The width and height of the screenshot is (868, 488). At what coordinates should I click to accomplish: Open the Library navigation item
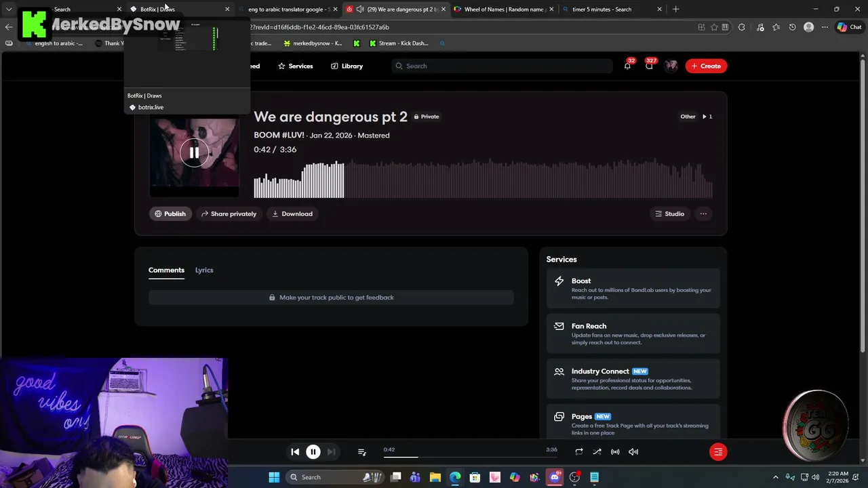point(347,66)
